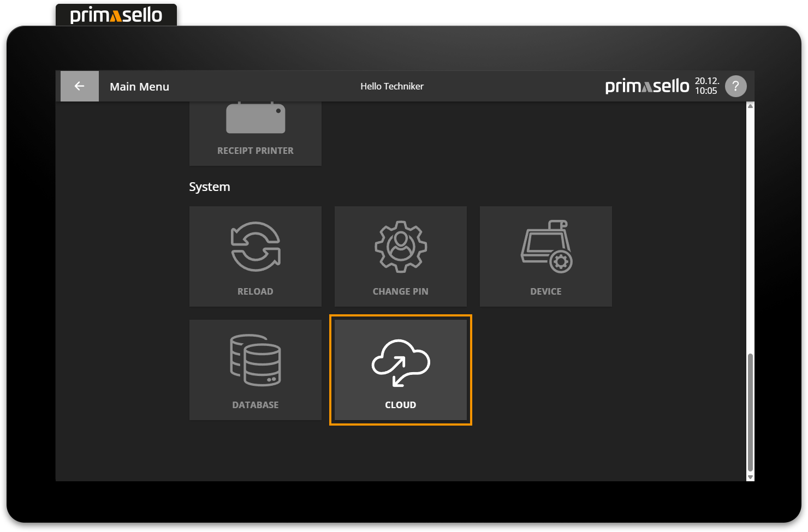Open the DATABASE tile label
The width and height of the screenshot is (808, 532).
pos(256,405)
